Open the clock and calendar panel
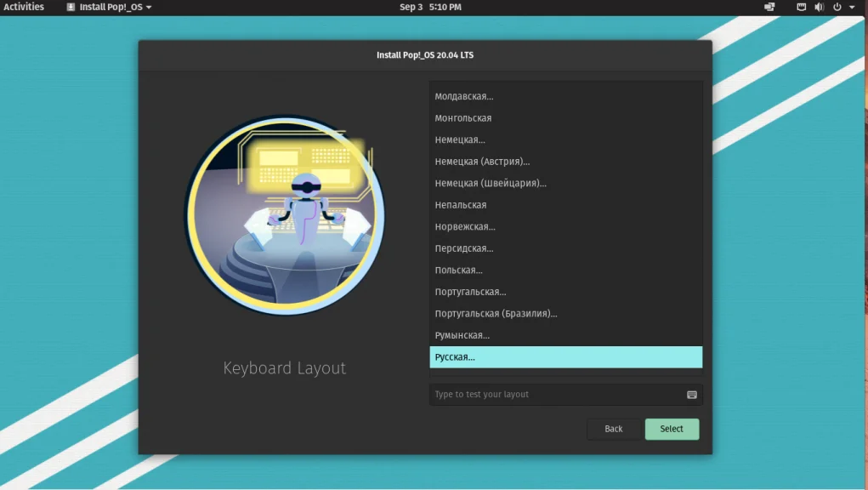Viewport: 868px width, 490px height. pos(430,7)
